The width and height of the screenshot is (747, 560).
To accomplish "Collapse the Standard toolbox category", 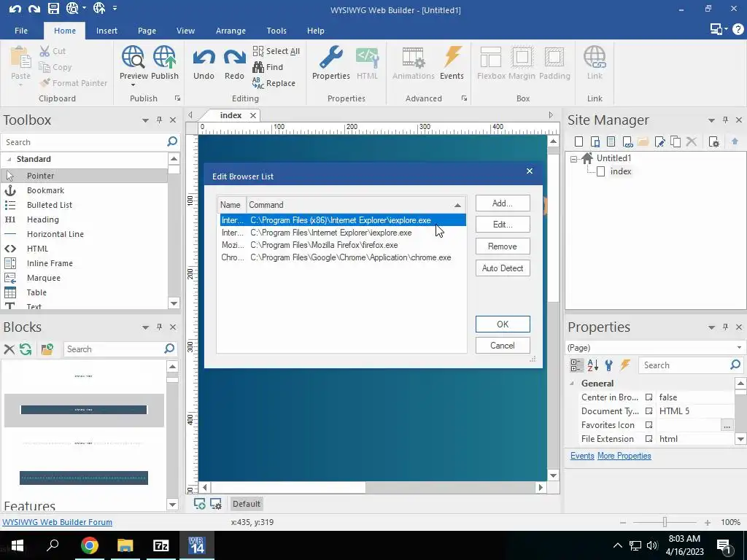I will [9, 159].
